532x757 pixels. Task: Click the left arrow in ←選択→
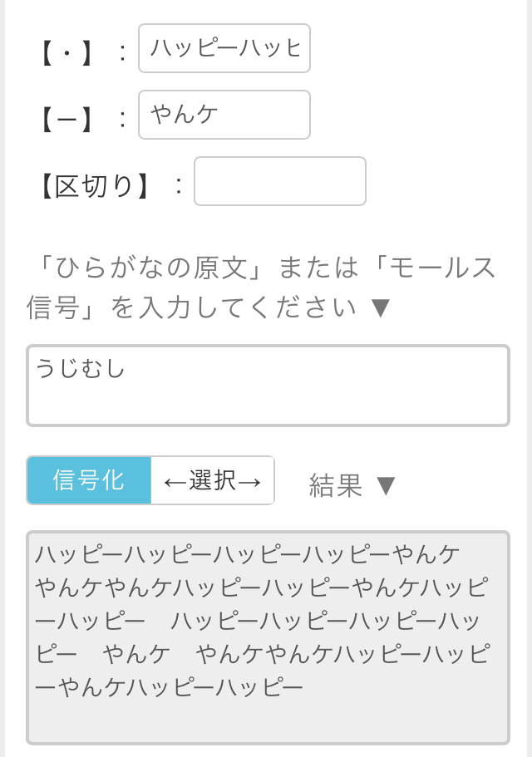pyautogui.click(x=175, y=480)
